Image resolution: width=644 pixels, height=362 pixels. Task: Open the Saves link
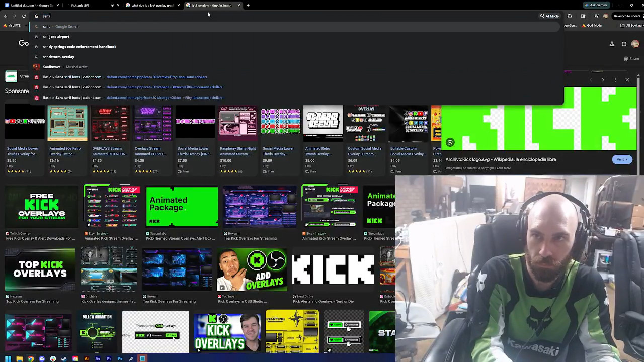(x=631, y=59)
